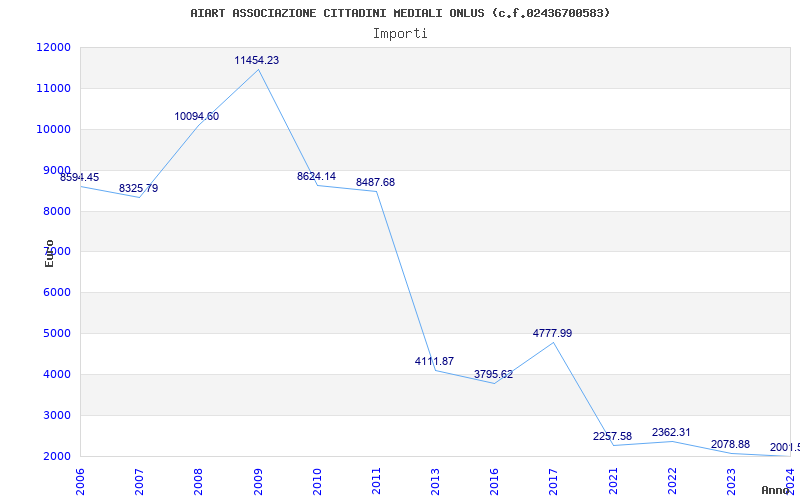Screen dimensions: 800x500
Task: Click the x-axis year 2023
Action: 731,482
